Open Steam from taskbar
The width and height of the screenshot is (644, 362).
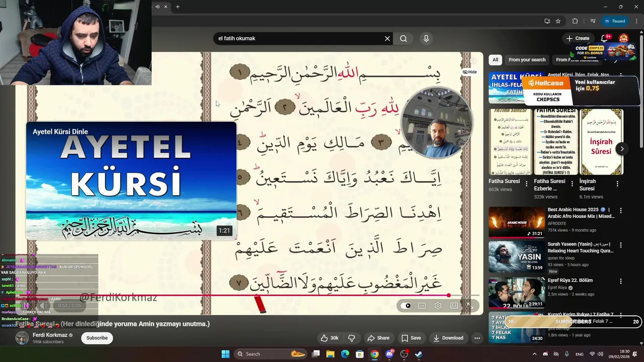tap(419, 354)
